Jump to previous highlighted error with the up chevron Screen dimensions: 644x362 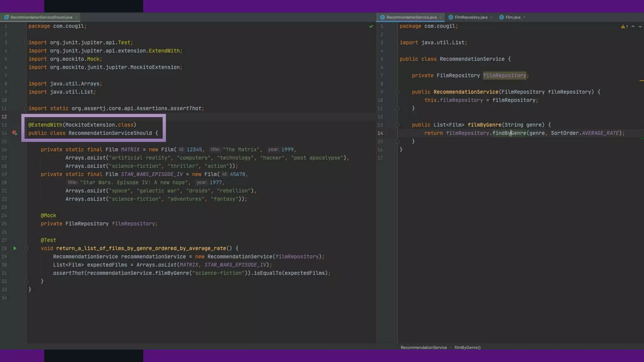pyautogui.click(x=633, y=27)
